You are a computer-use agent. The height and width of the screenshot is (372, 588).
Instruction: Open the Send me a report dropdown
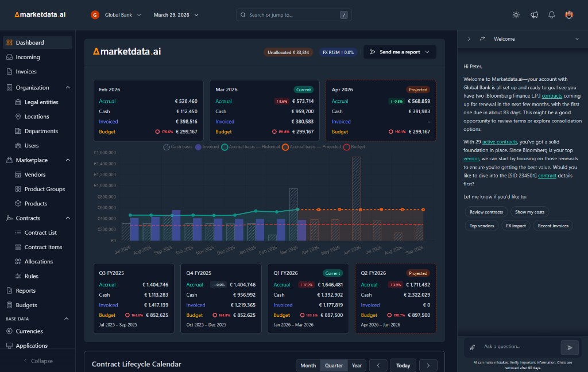400,52
